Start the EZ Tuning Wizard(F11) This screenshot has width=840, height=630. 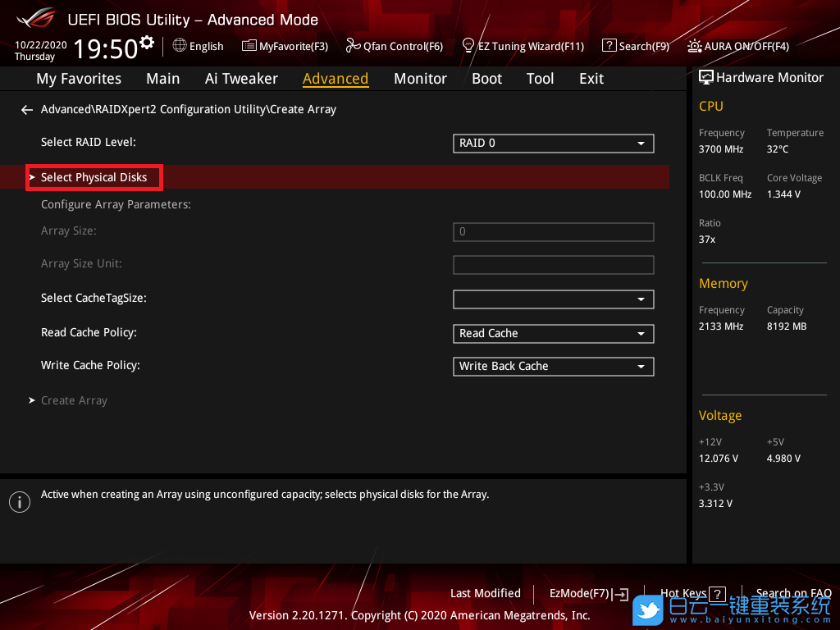pos(523,46)
